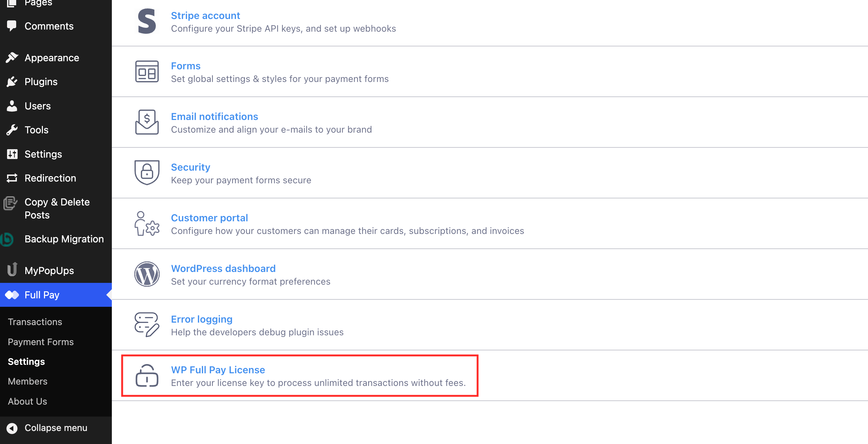Screen dimensions: 868x444
Task: Click the Error logging icon
Action: pyautogui.click(x=147, y=324)
